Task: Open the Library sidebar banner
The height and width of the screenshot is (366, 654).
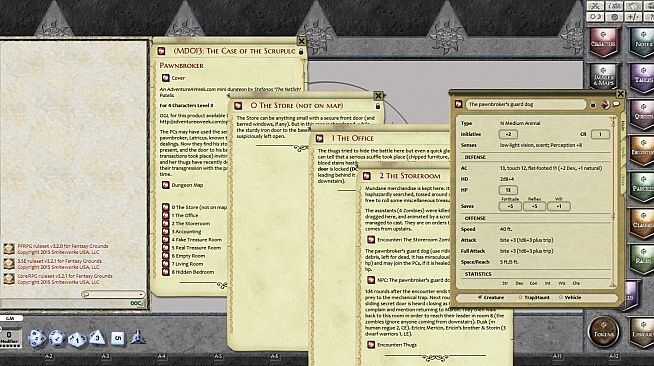Action: 642,332
